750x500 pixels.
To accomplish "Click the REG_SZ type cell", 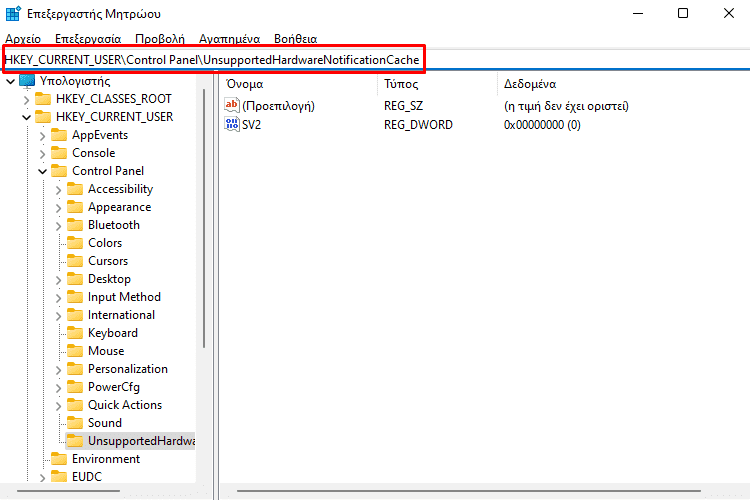I will (x=403, y=106).
